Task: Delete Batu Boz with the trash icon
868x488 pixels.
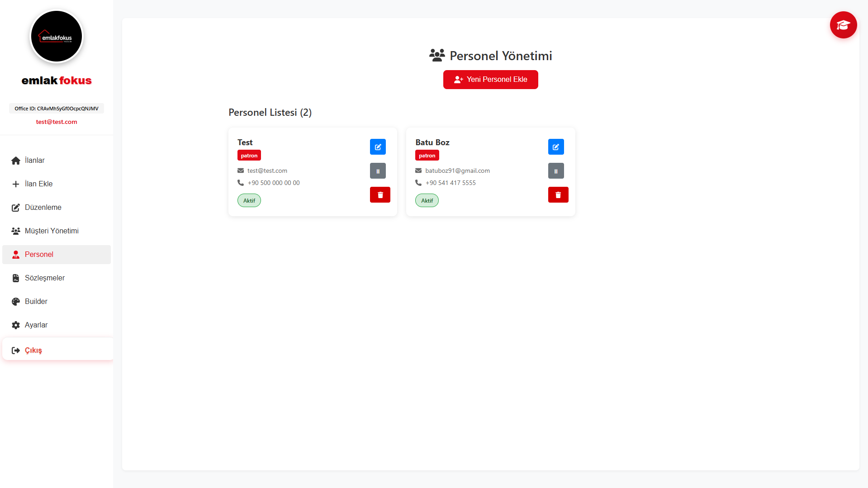Action: click(558, 195)
